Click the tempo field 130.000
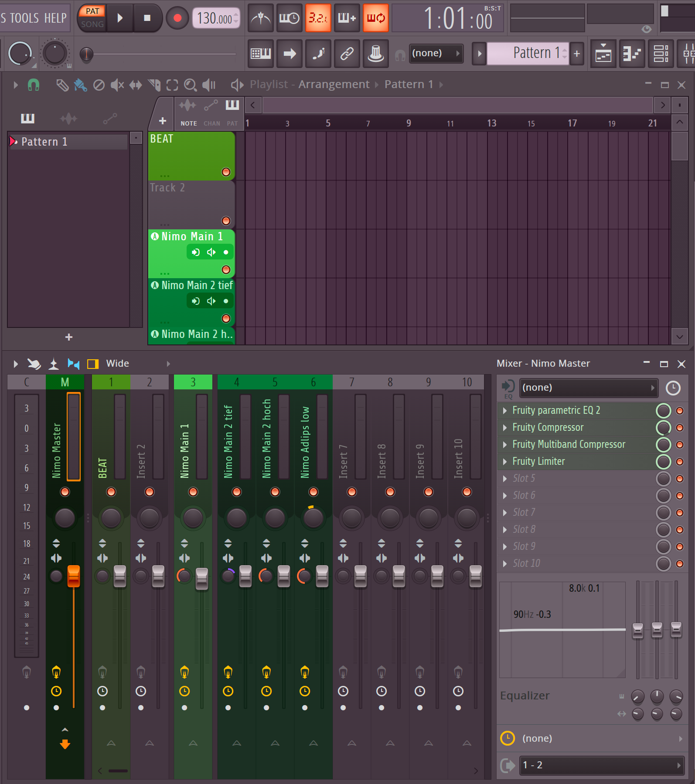 pos(216,18)
